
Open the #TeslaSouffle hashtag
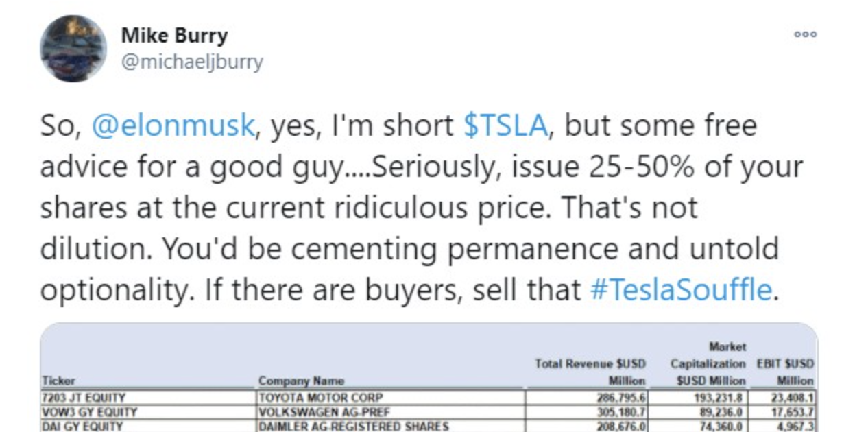point(681,290)
